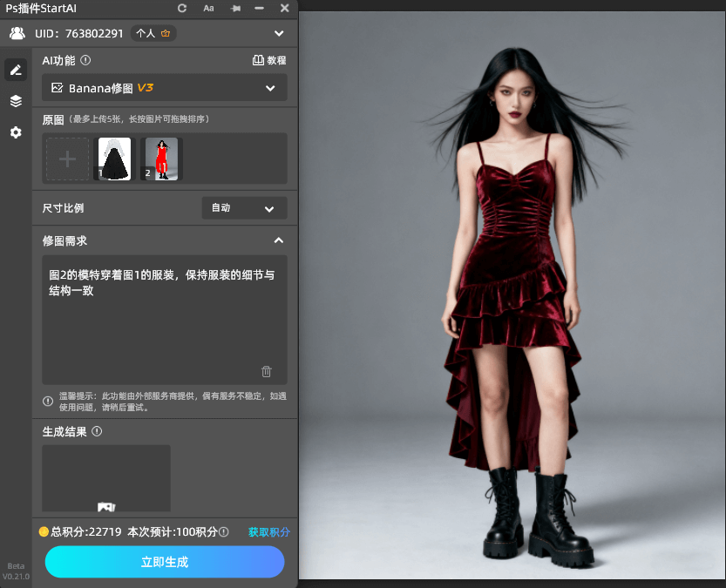Open the AI edit pencil tab in the sidebar
Screen dimensions: 726x588
(16, 70)
